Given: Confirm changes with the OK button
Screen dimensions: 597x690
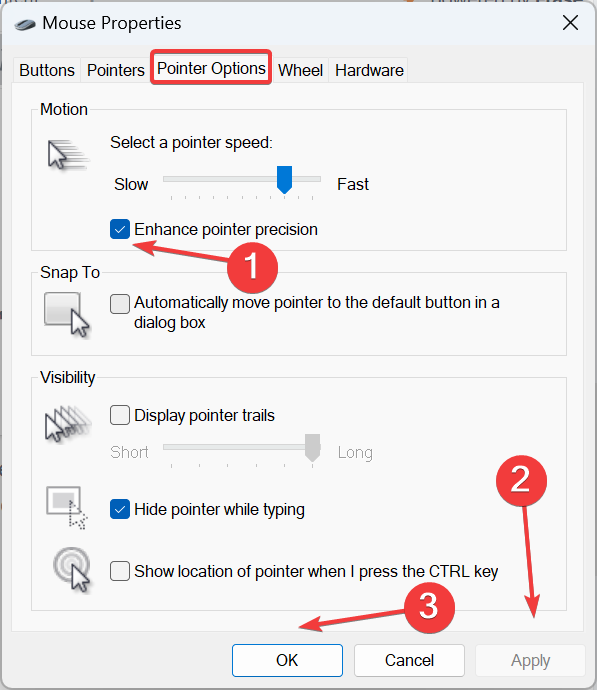Looking at the screenshot, I should tap(287, 660).
